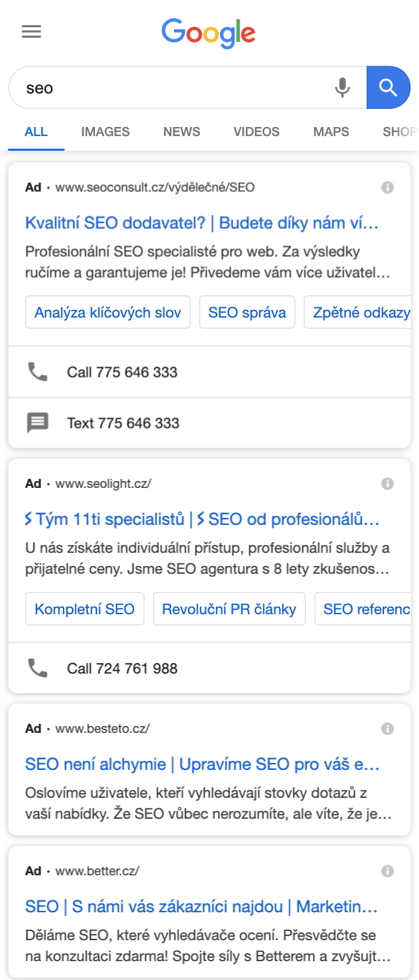Click the blue magnifier search button

point(388,88)
